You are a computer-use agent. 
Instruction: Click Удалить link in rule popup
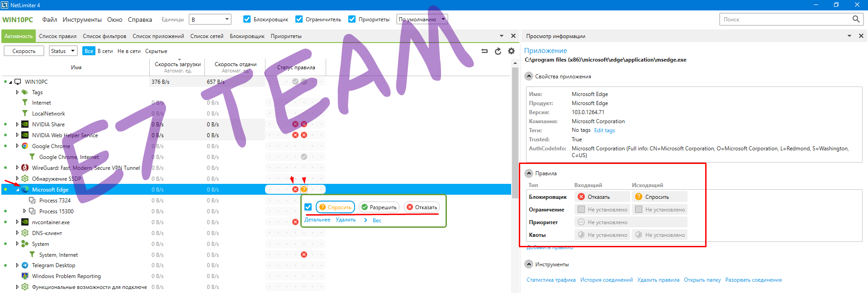(346, 220)
